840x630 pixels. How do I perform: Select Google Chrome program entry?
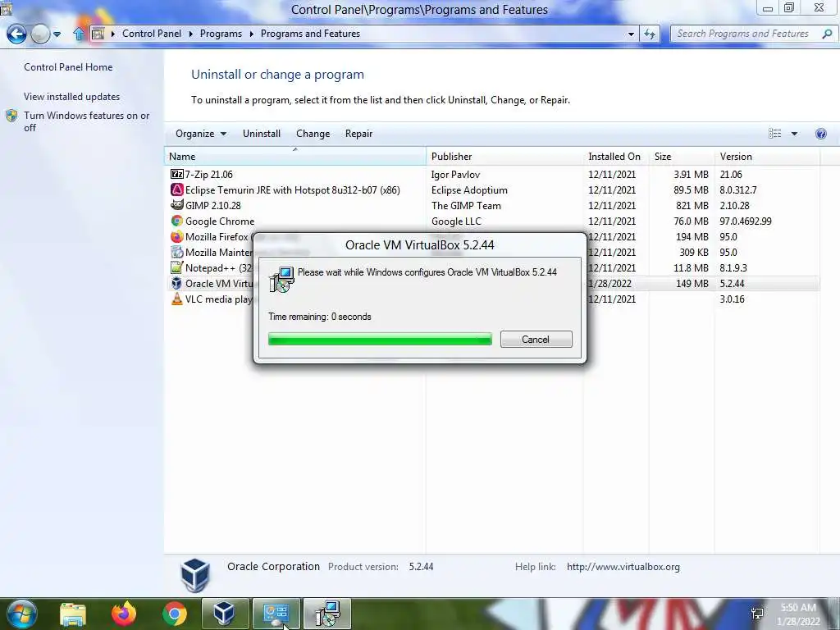point(220,221)
